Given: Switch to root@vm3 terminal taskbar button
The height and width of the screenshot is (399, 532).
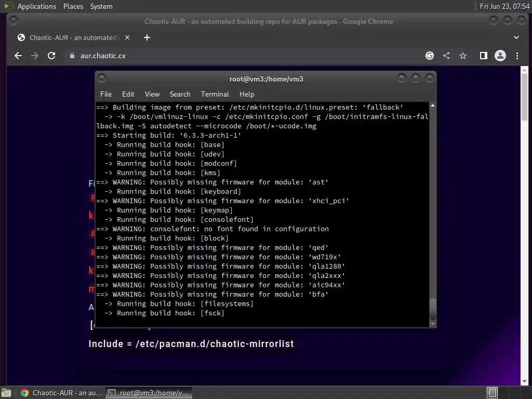Looking at the screenshot, I should tap(149, 393).
